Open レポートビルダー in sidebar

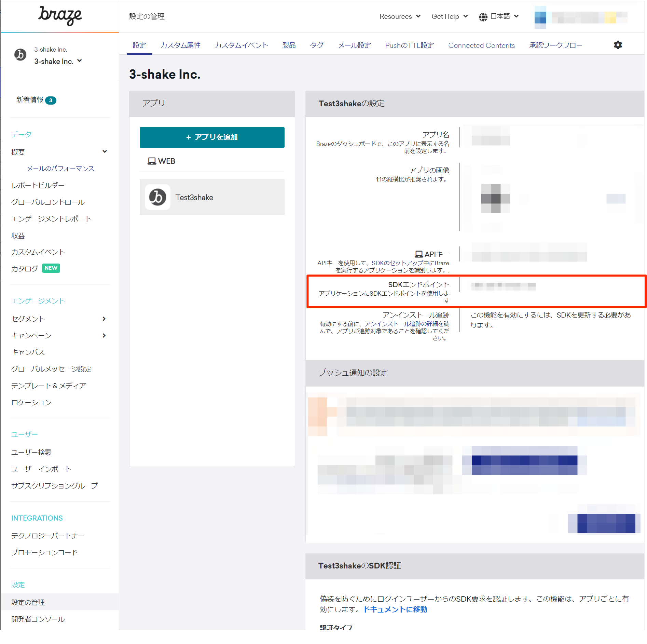click(x=38, y=185)
